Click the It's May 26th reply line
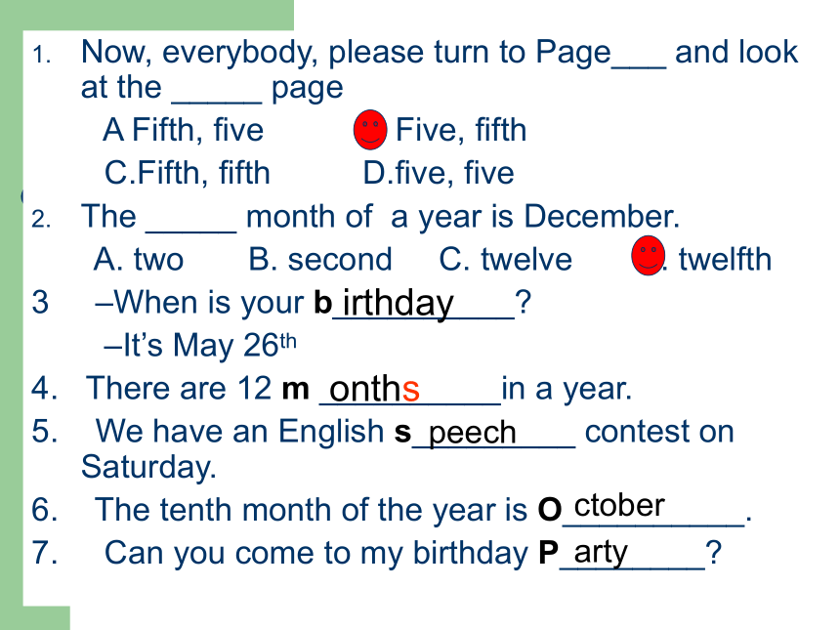Screen dimensions: 840x630 click(x=200, y=345)
